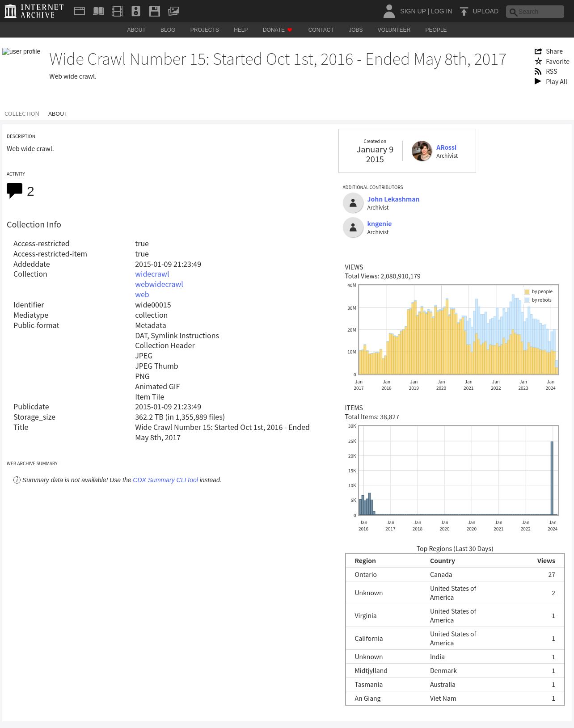
Task: Click the Views column header
Action: [546, 561]
